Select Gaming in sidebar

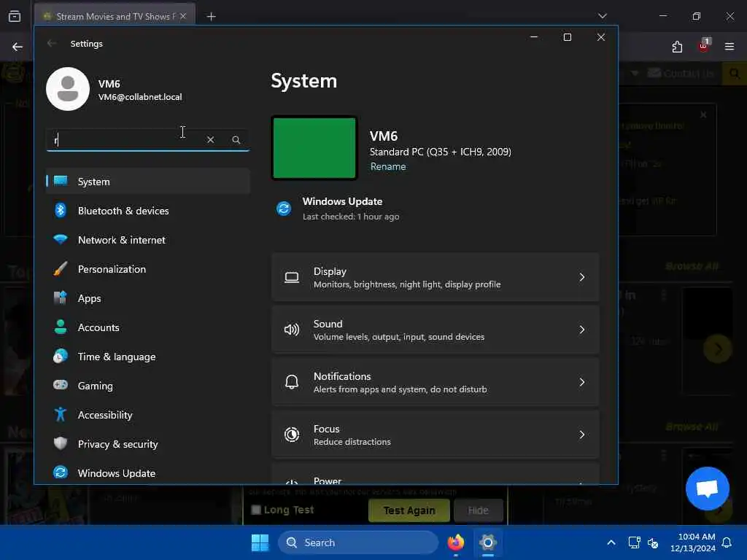coord(147,386)
